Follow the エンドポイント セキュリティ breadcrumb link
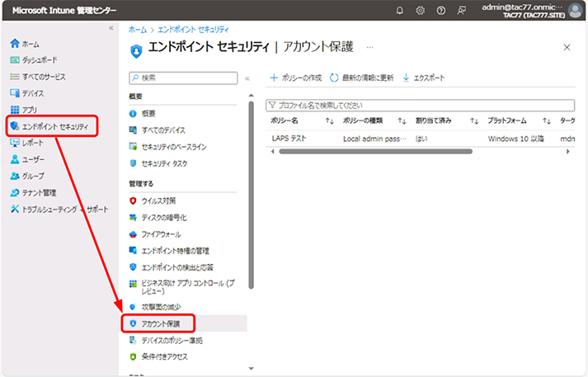This screenshot has height=377, width=588. pyautogui.click(x=193, y=30)
